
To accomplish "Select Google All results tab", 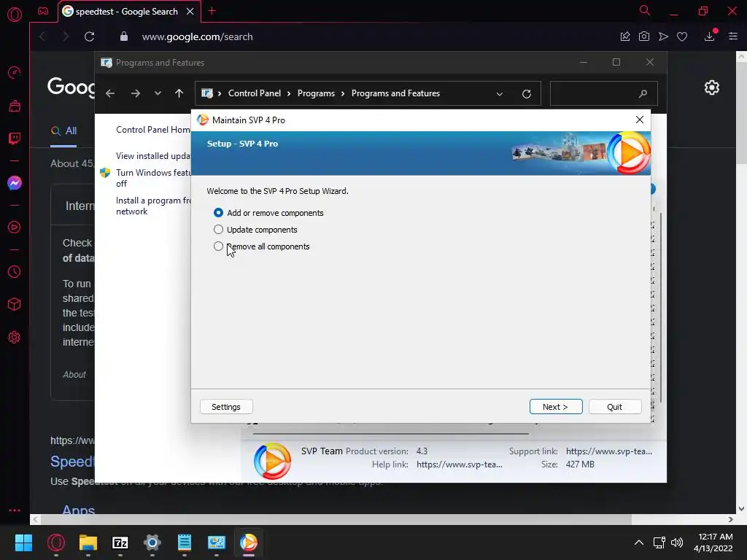I will (x=64, y=131).
